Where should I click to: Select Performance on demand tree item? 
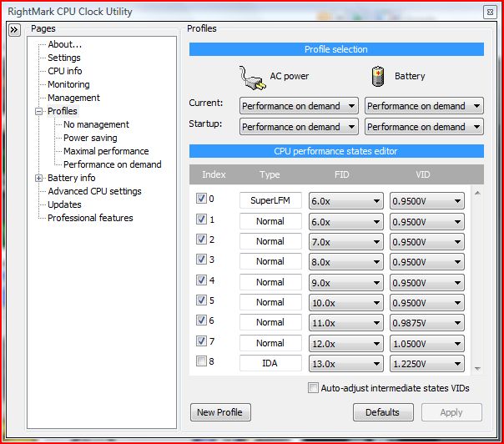click(112, 164)
